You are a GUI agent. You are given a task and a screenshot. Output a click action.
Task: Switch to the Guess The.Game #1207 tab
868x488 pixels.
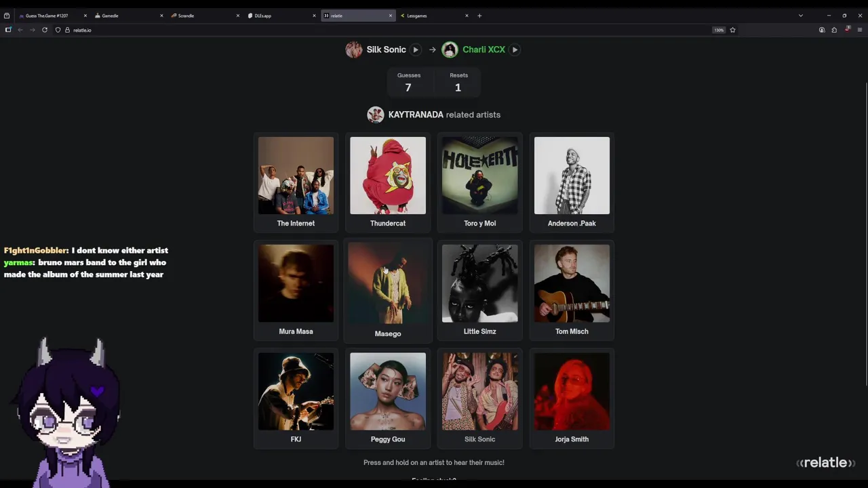pos(52,16)
